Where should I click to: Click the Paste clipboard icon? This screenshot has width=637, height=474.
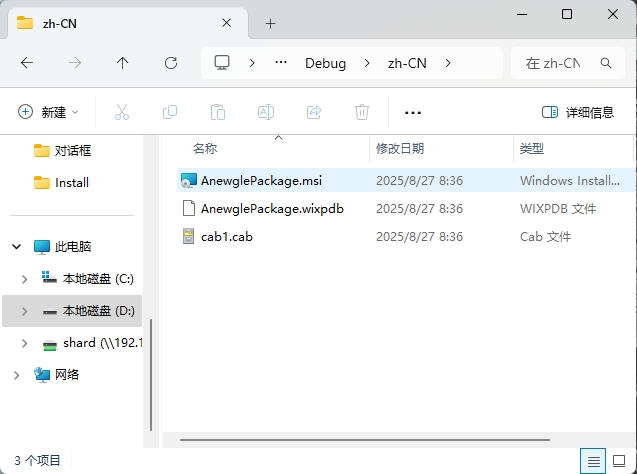pos(218,112)
